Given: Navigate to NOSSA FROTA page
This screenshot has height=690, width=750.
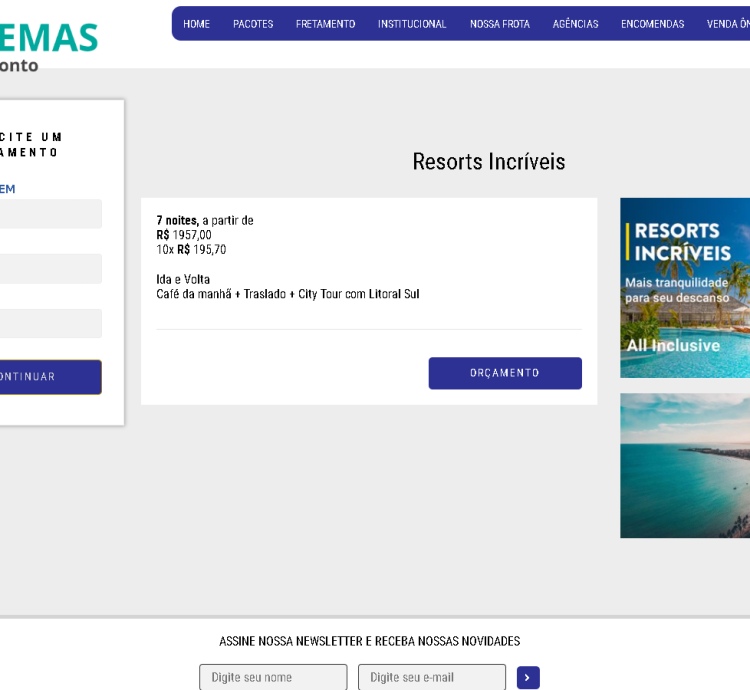Looking at the screenshot, I should [x=500, y=24].
